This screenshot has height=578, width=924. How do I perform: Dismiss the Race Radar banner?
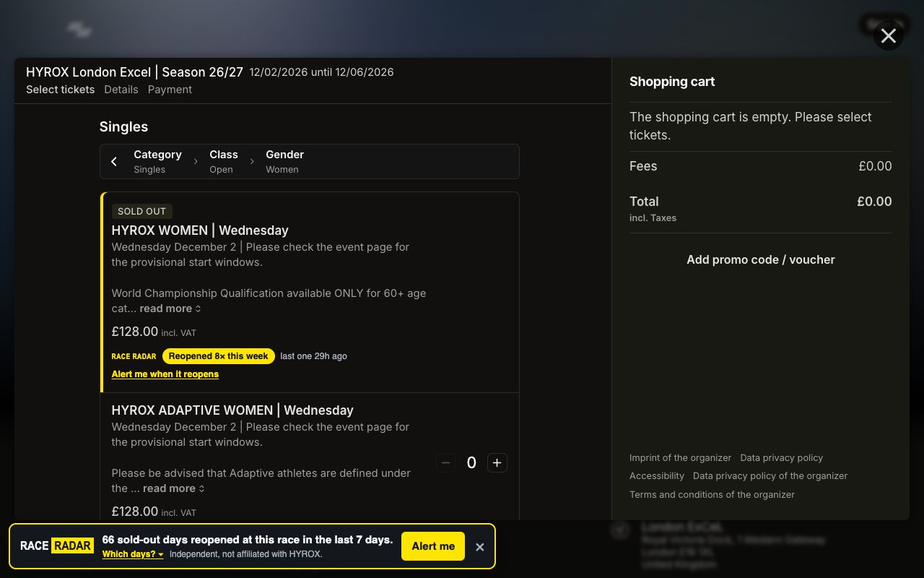pos(479,547)
